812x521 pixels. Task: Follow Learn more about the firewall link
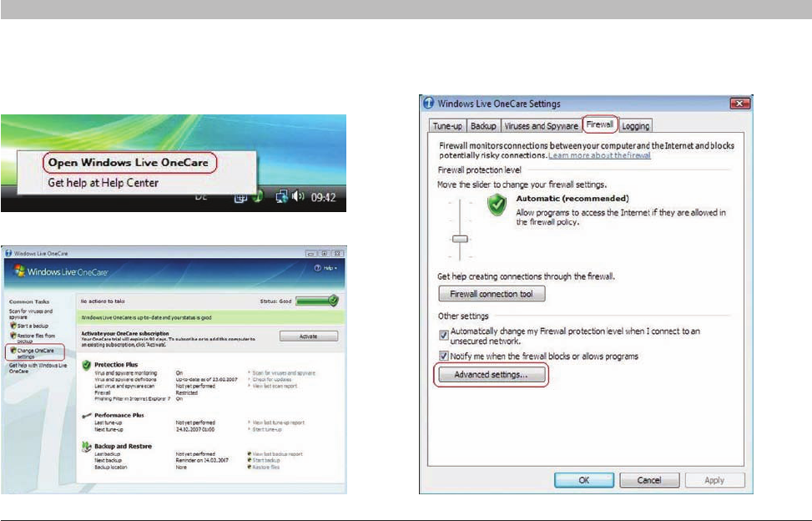599,155
